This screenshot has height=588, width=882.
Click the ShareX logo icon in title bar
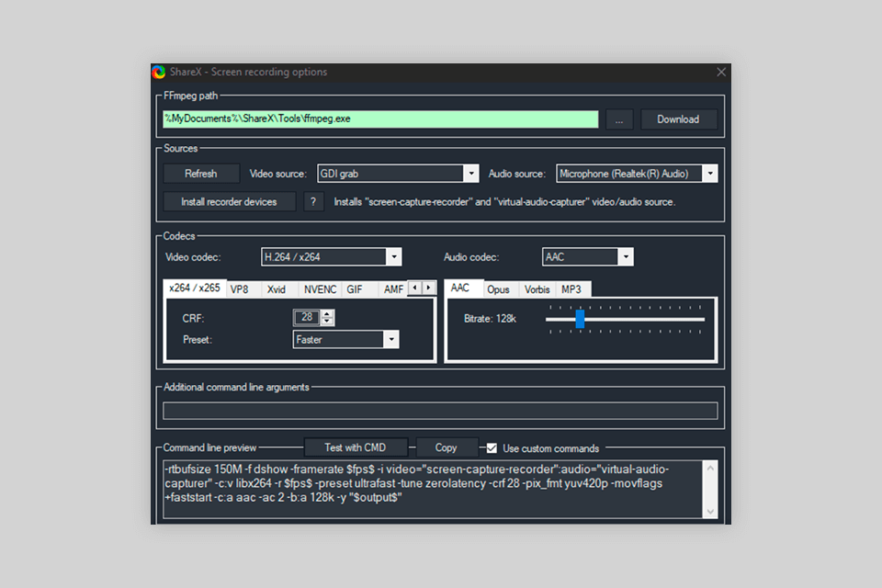point(159,72)
